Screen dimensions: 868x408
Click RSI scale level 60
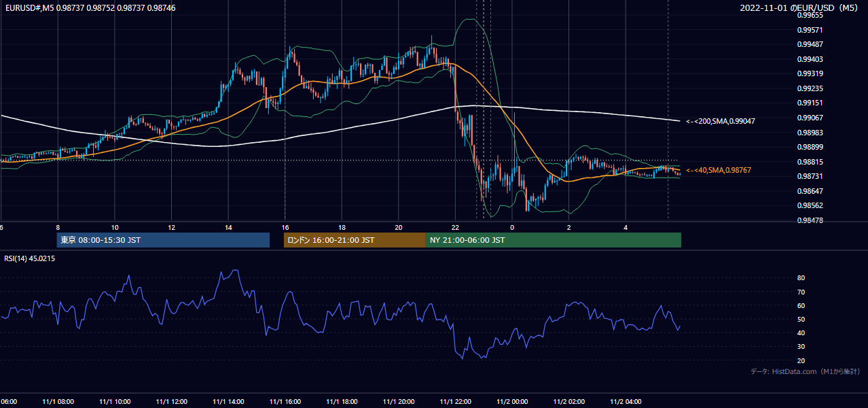click(x=801, y=305)
